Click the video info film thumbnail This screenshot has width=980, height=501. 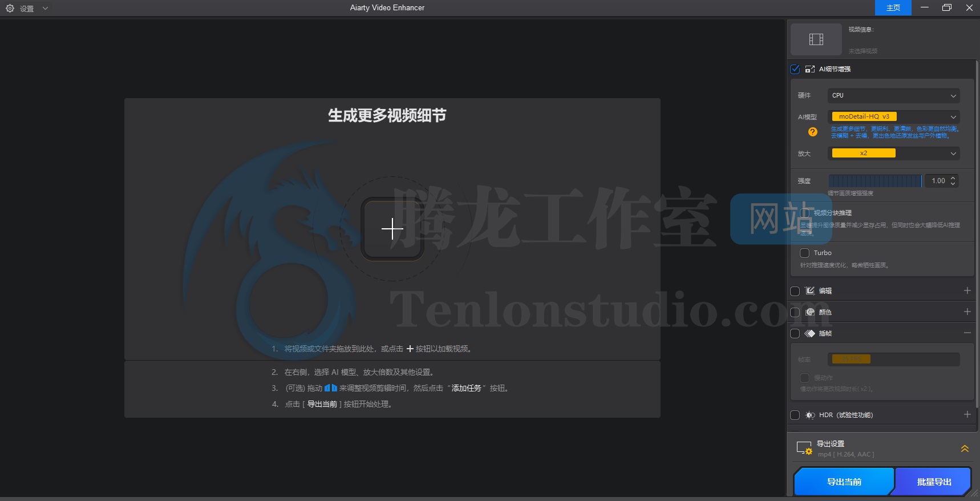[816, 39]
